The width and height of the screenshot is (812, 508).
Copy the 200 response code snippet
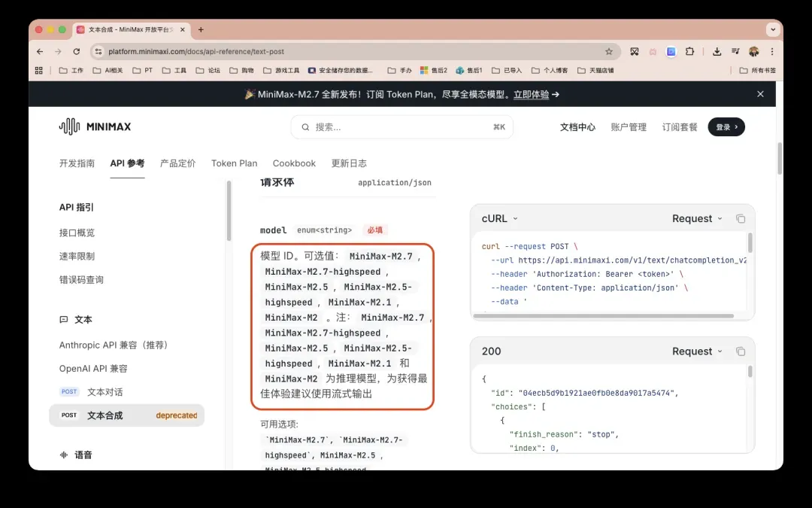coord(741,351)
